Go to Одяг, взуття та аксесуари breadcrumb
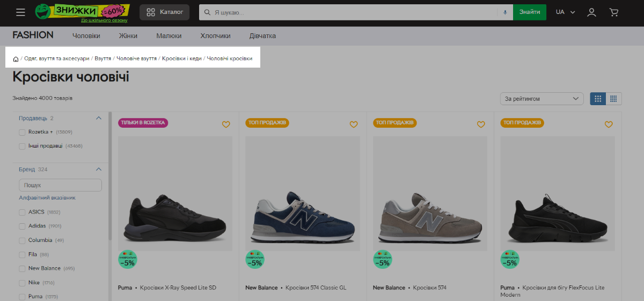This screenshot has width=644, height=301. tap(57, 58)
